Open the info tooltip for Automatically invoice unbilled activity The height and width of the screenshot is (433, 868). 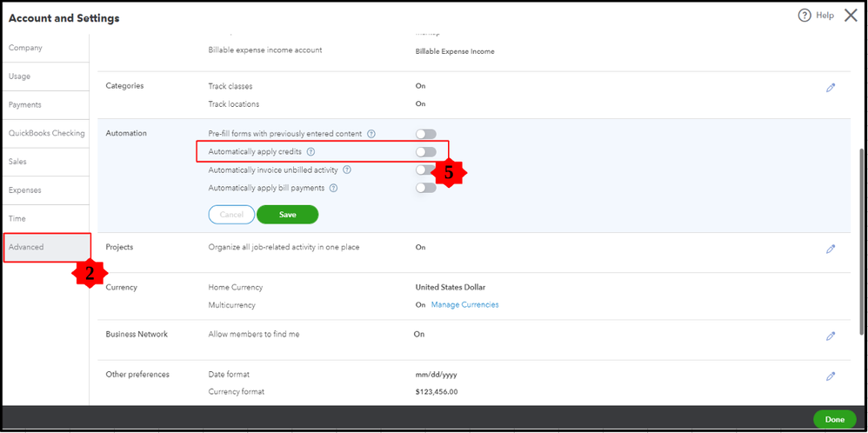click(347, 170)
